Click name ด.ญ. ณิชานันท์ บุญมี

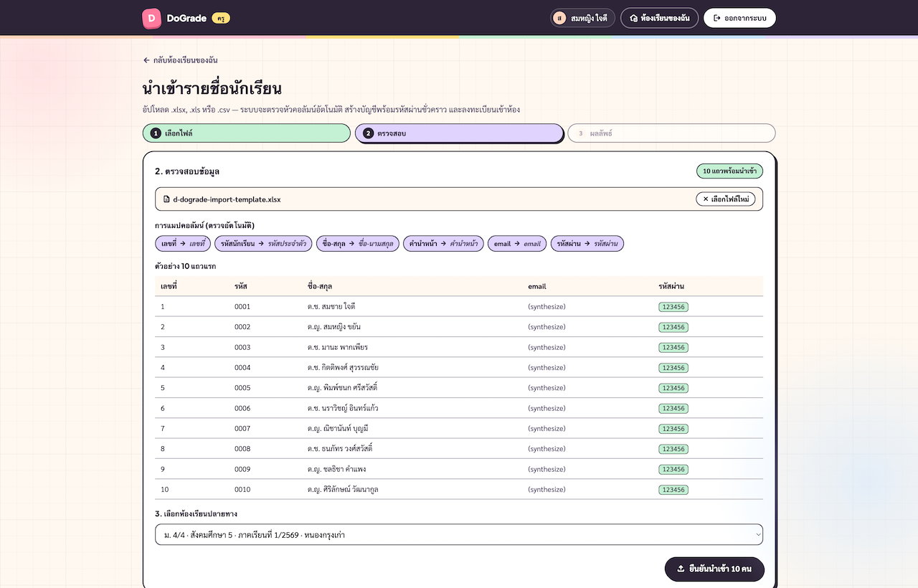coord(338,429)
